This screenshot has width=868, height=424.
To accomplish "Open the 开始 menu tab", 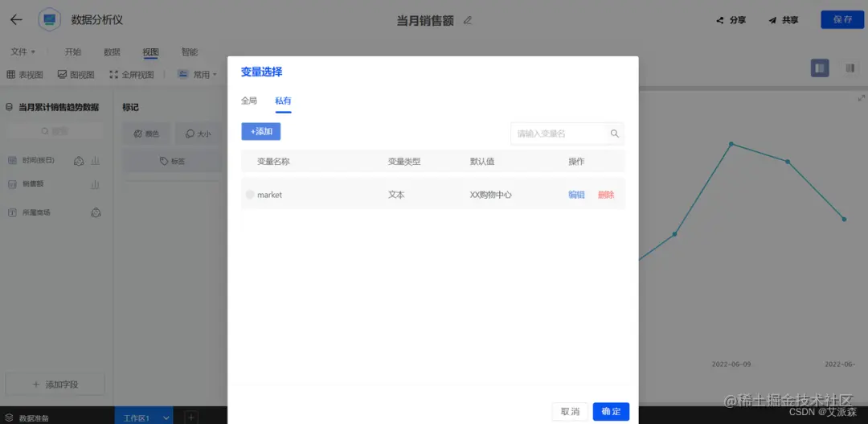I will pyautogui.click(x=73, y=51).
